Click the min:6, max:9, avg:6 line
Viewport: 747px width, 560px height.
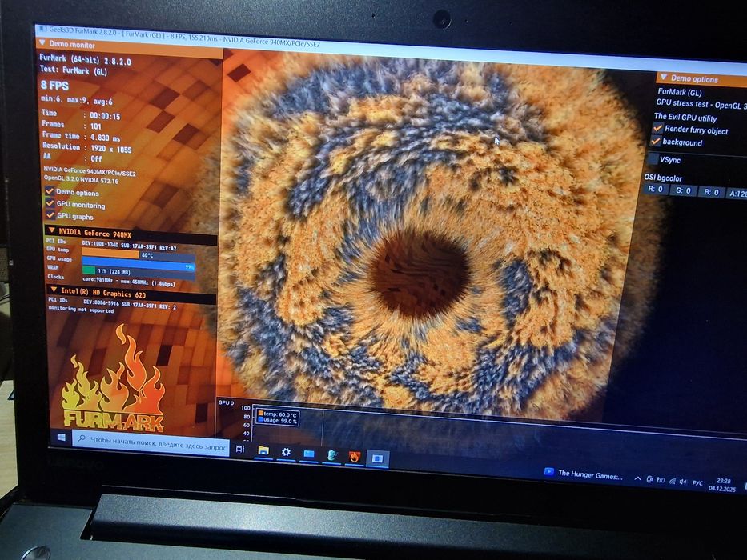76,101
